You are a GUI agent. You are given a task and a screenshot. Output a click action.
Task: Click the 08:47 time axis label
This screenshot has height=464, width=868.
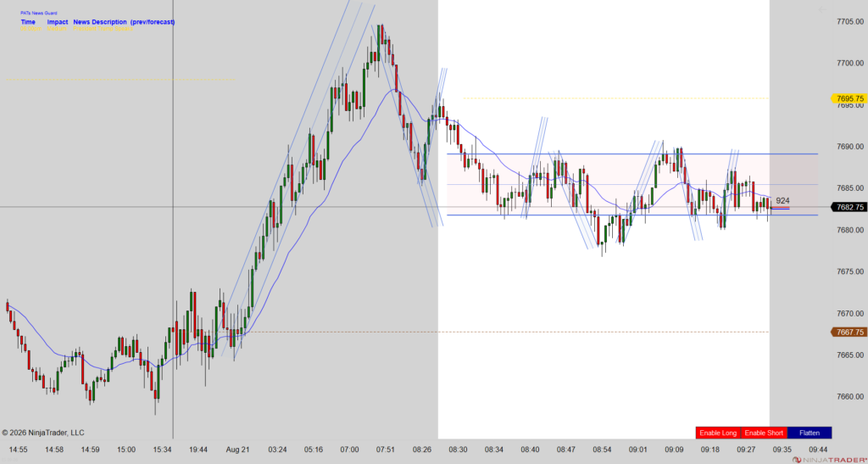(x=566, y=449)
